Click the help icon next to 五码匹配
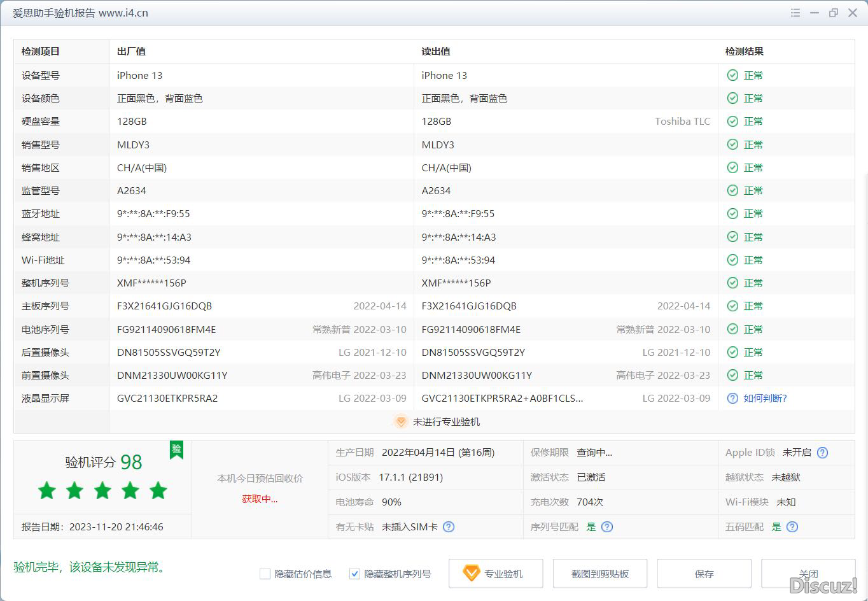 [792, 527]
